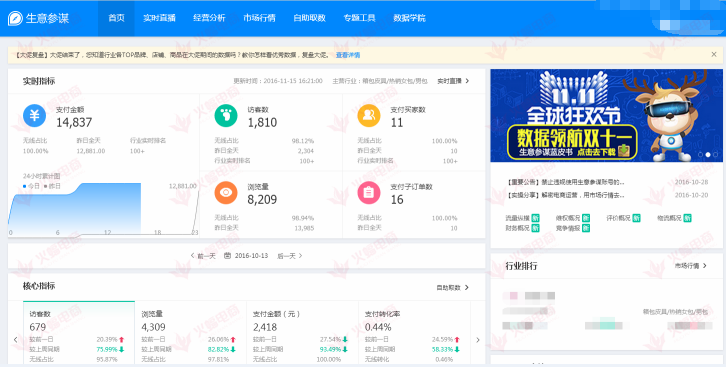Select the third banner carousel dot
The width and height of the screenshot is (726, 367).
click(715, 155)
